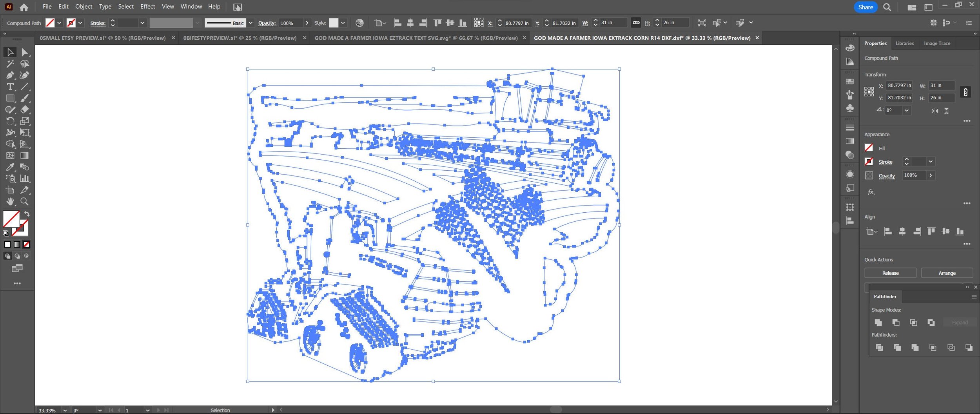Swap fill and stroke in the Tools panel
The width and height of the screenshot is (980, 414).
tap(27, 214)
